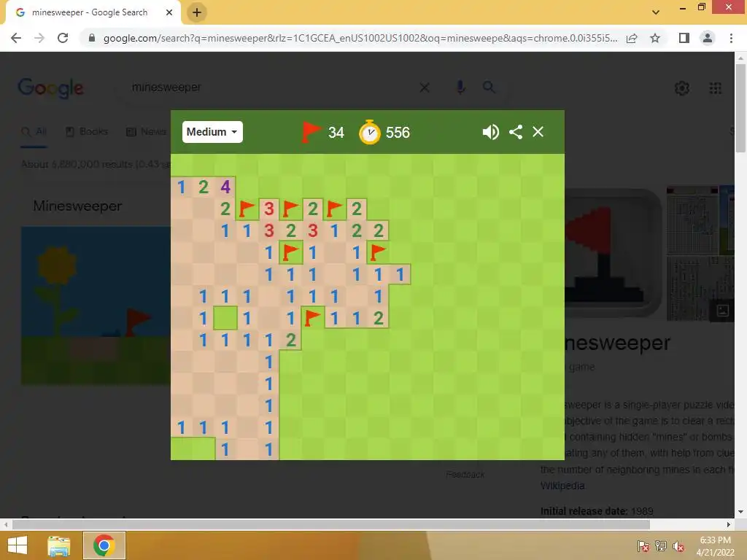Open Google settings gear

682,88
